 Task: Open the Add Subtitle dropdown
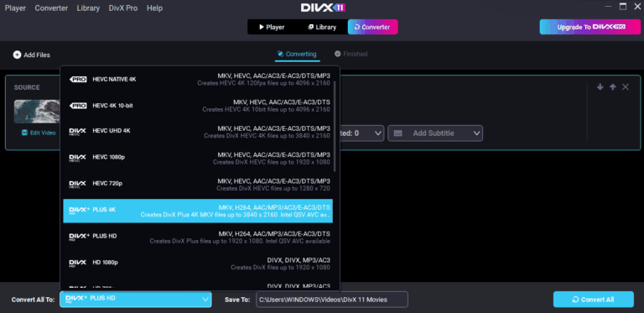[435, 133]
